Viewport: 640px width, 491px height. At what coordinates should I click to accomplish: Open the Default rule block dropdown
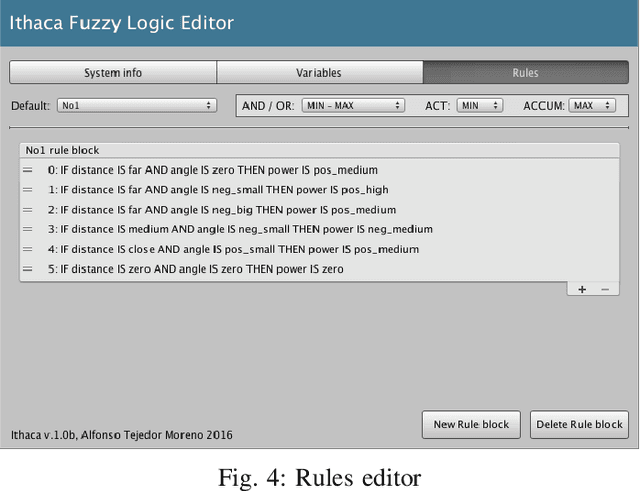[x=136, y=105]
